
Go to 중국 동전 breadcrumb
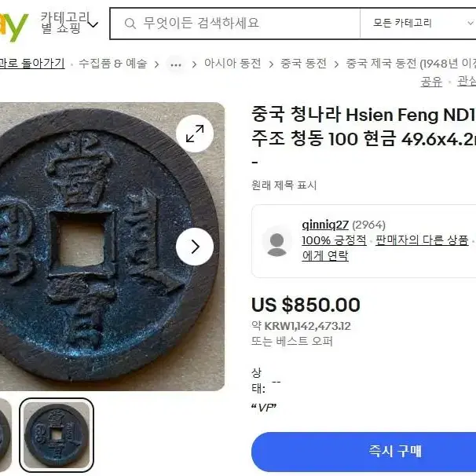303,64
